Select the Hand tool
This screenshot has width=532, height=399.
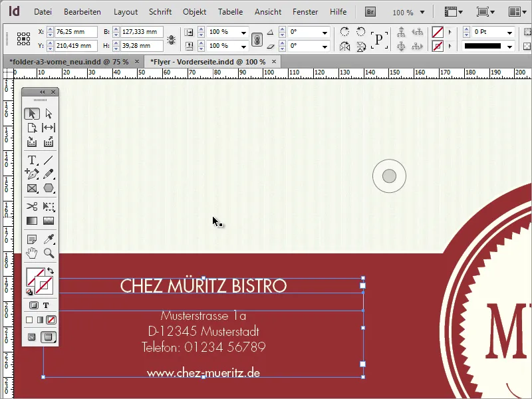pos(32,253)
